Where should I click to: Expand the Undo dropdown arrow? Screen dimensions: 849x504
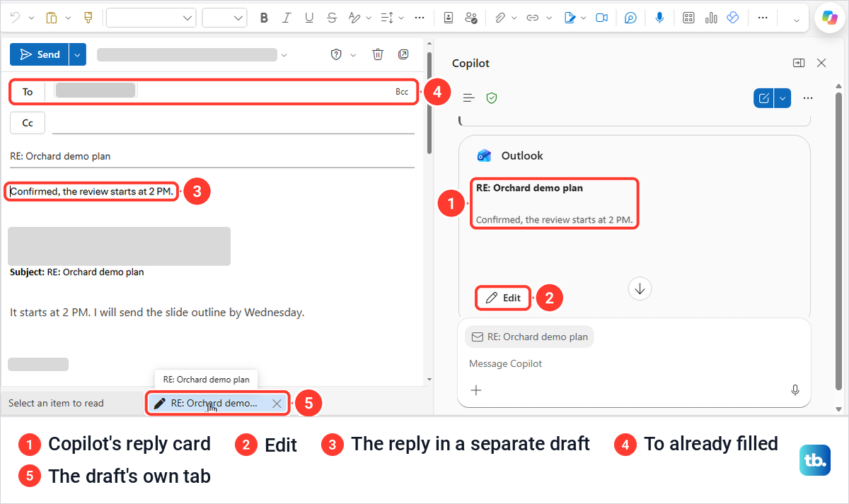pos(30,18)
